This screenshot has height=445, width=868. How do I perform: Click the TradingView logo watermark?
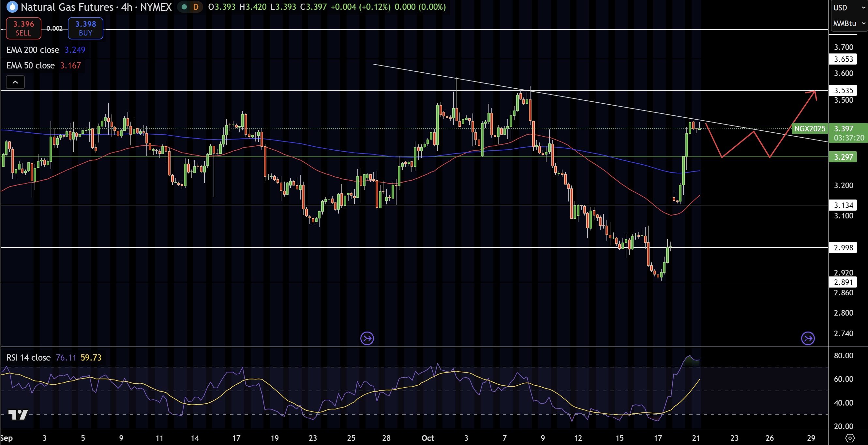point(18,414)
